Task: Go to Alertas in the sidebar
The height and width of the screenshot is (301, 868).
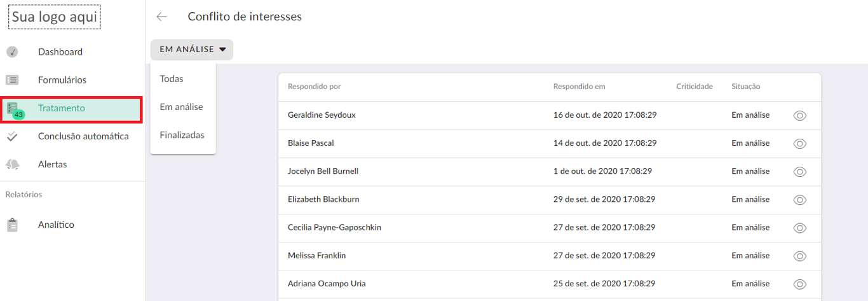Action: pyautogui.click(x=52, y=164)
